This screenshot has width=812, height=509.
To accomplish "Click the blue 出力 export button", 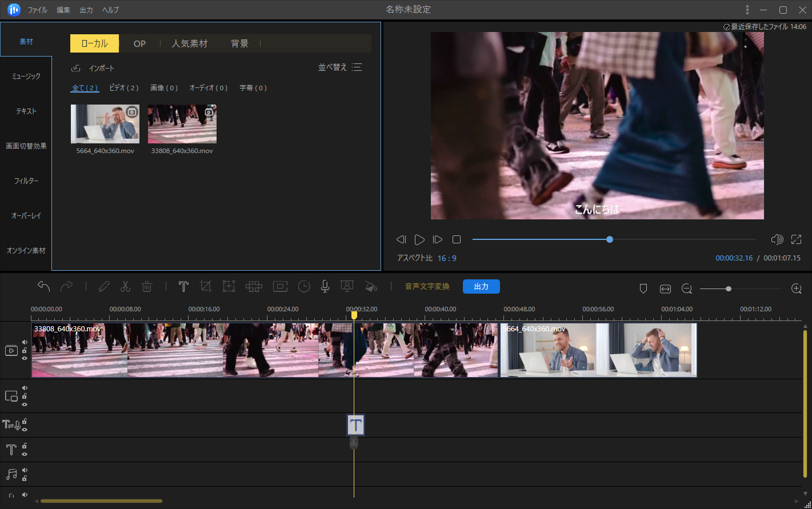I will [481, 286].
